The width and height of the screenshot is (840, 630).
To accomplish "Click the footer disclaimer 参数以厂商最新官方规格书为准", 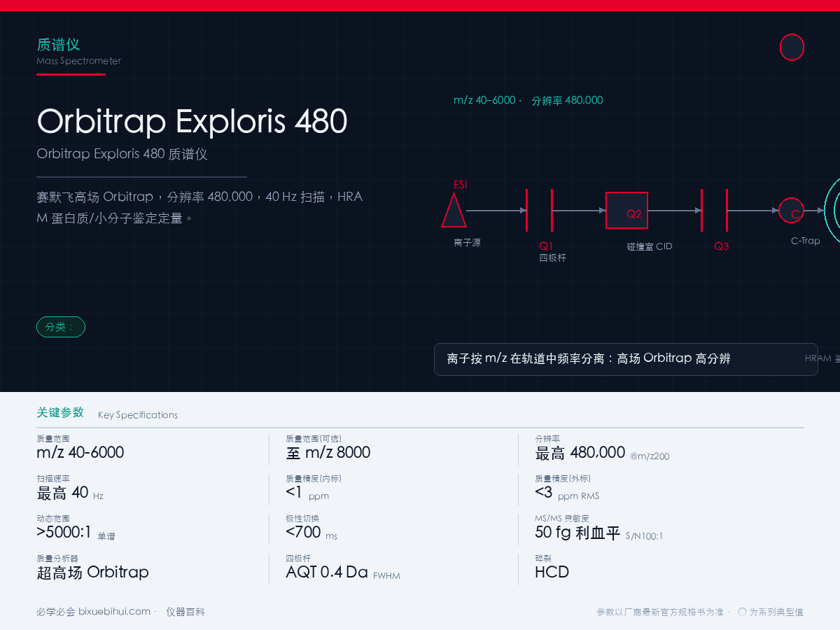I will (659, 612).
